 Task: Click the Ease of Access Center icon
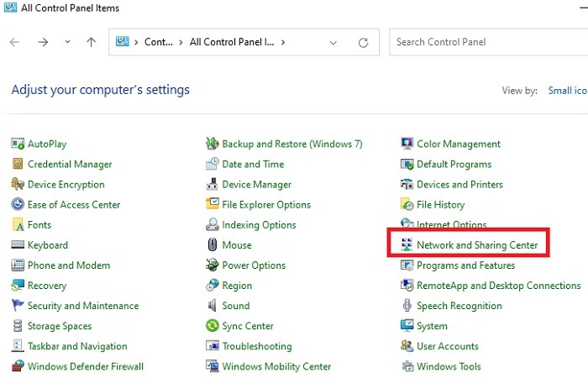[18, 204]
